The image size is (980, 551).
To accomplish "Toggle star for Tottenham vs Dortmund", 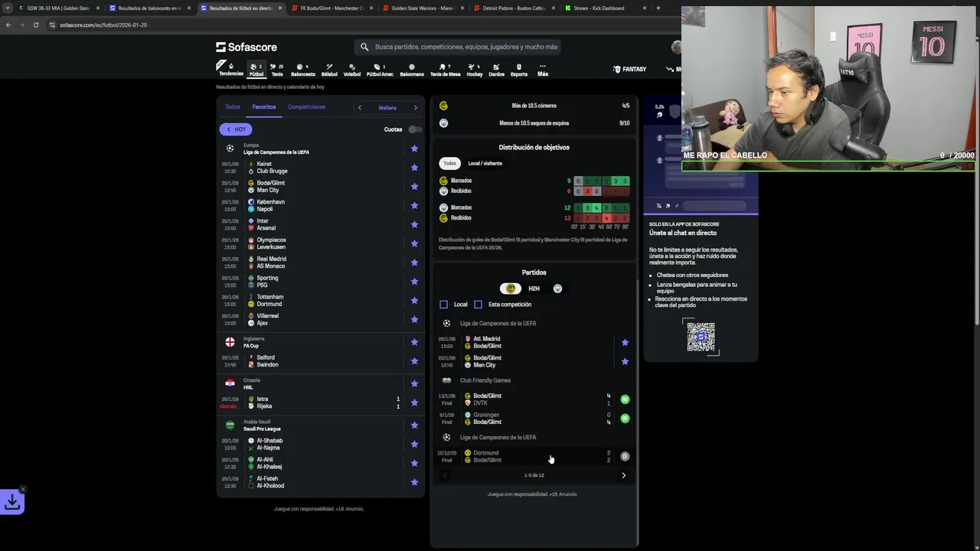I will pos(414,301).
